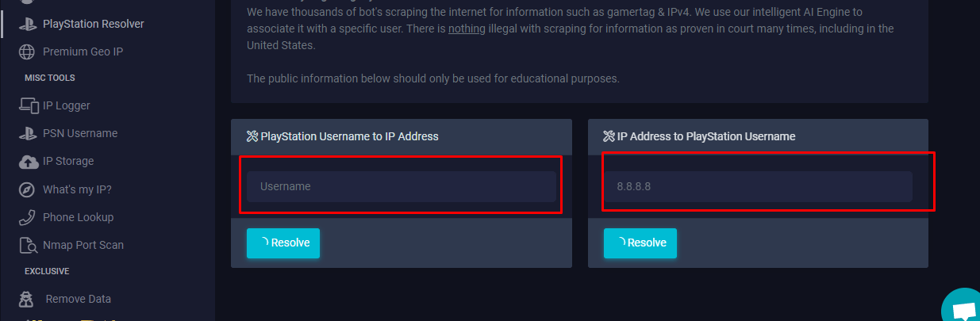
Task: Select the EXCLUSIVE sidebar section label
Action: (47, 271)
